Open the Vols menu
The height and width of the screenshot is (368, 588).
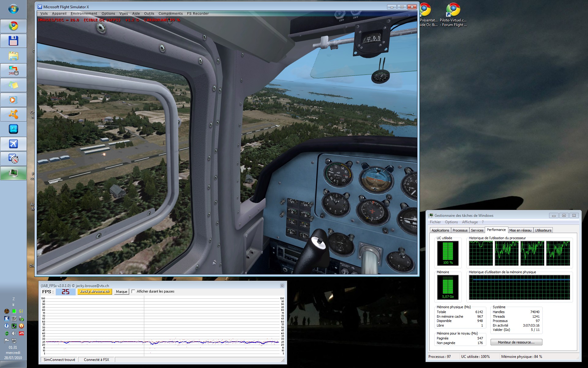click(x=44, y=13)
